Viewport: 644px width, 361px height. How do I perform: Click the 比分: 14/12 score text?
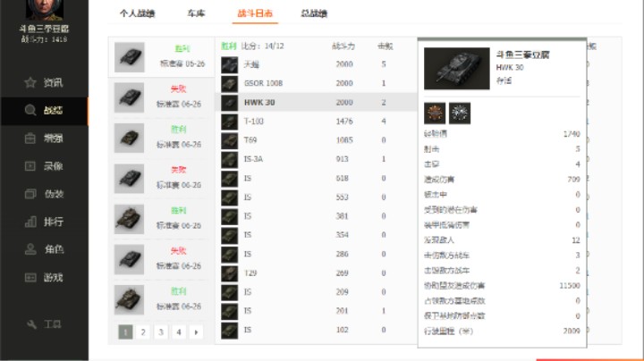click(x=262, y=46)
